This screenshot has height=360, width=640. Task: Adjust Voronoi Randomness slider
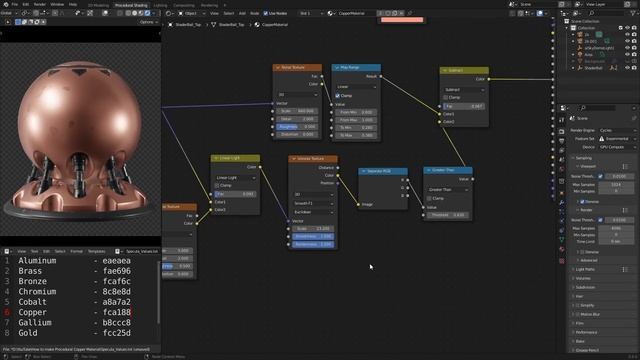(313, 244)
